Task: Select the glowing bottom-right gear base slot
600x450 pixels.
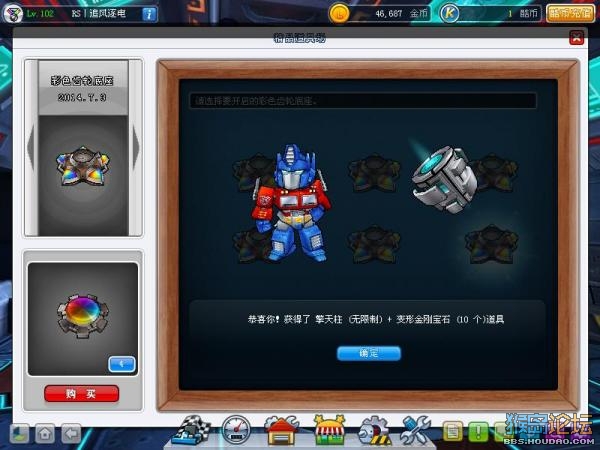Action: point(491,245)
